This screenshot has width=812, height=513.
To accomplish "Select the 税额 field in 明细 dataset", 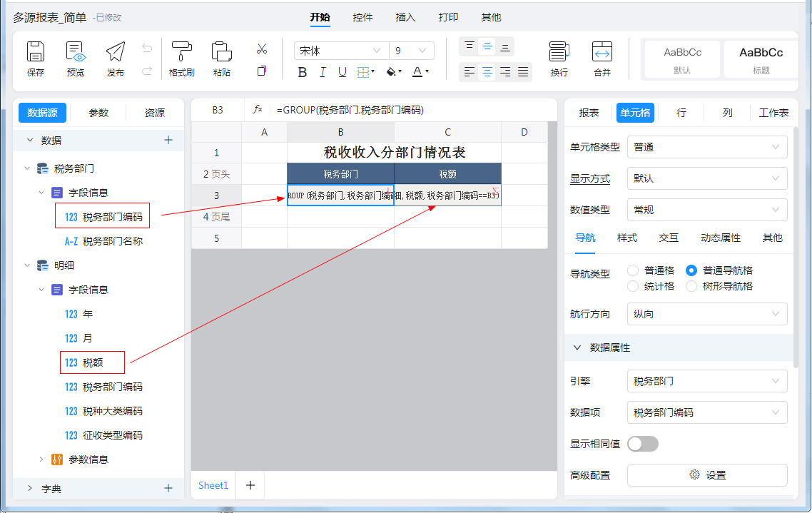I will [x=93, y=362].
